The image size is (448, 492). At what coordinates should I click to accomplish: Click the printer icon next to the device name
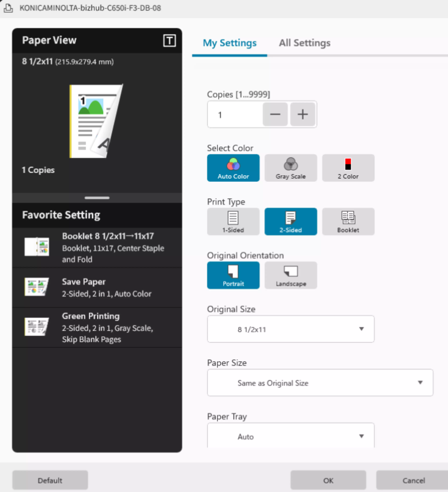(x=8, y=8)
